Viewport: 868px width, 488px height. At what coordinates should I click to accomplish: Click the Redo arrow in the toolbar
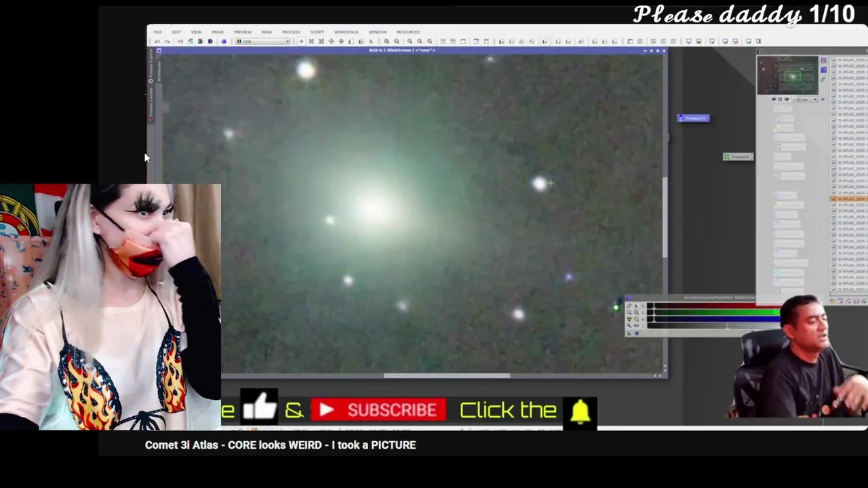coord(167,41)
